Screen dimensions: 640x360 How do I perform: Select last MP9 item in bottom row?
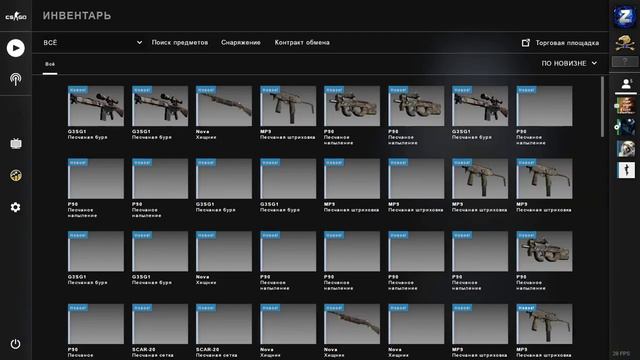[x=544, y=331]
